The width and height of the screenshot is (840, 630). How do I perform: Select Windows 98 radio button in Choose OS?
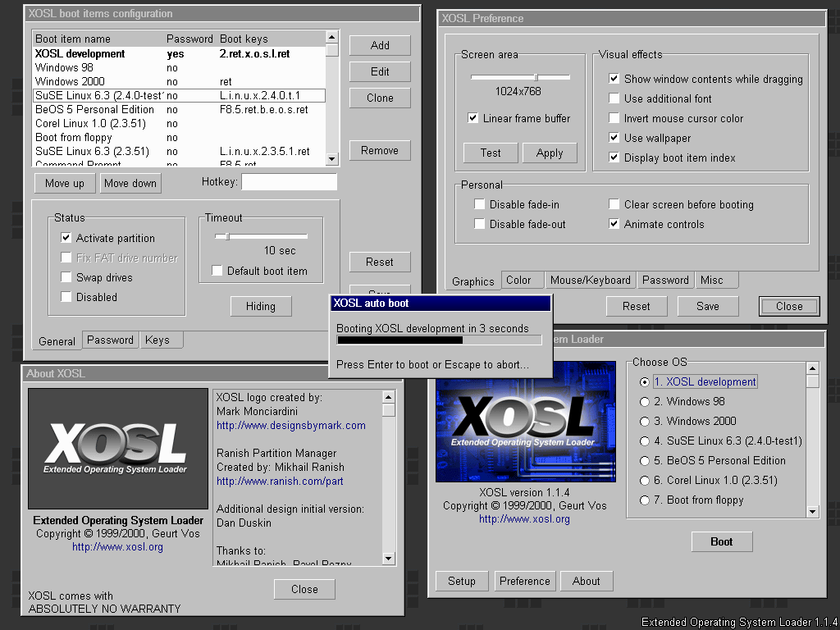pyautogui.click(x=646, y=402)
